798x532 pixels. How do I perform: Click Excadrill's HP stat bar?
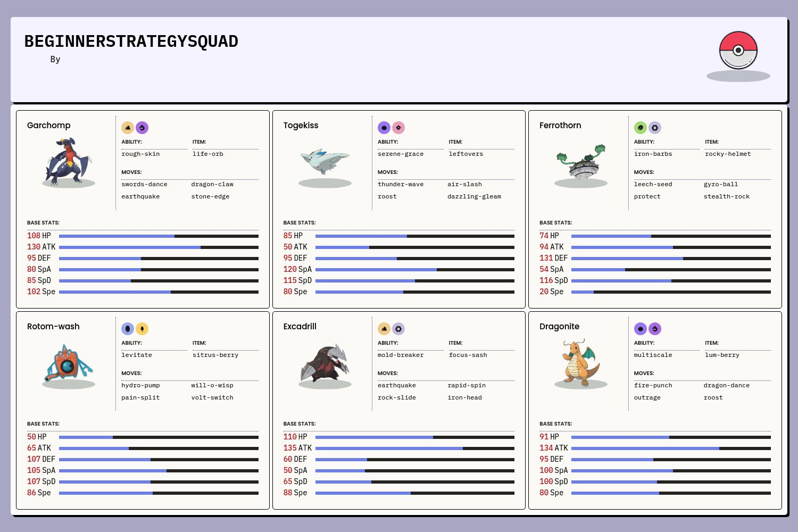pos(414,437)
